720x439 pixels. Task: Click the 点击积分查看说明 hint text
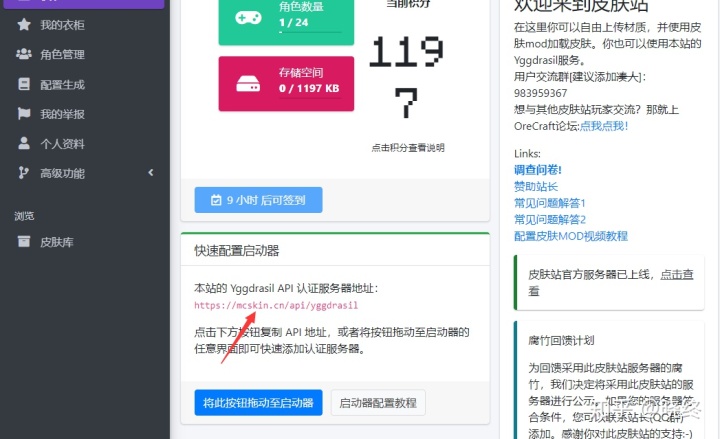tap(408, 148)
